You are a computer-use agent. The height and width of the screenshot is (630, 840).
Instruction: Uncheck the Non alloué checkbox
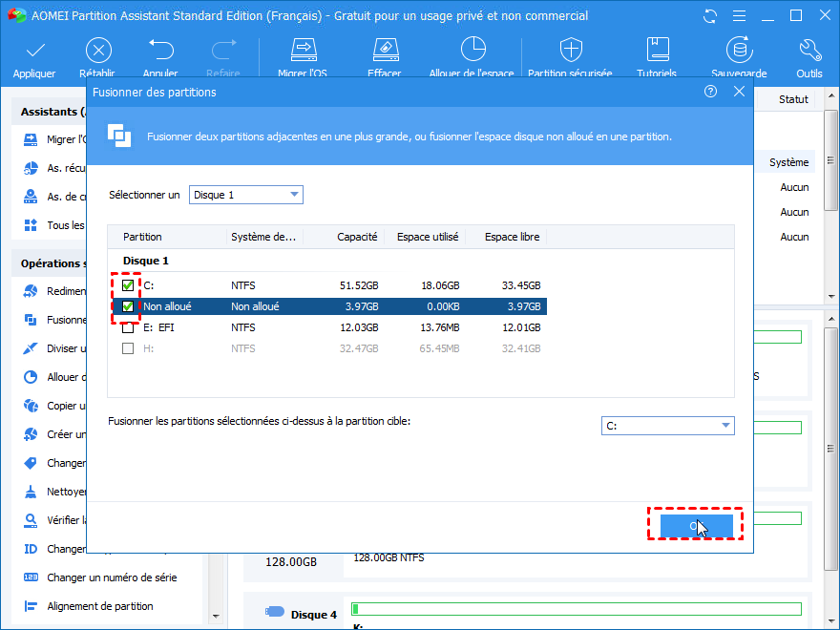128,306
